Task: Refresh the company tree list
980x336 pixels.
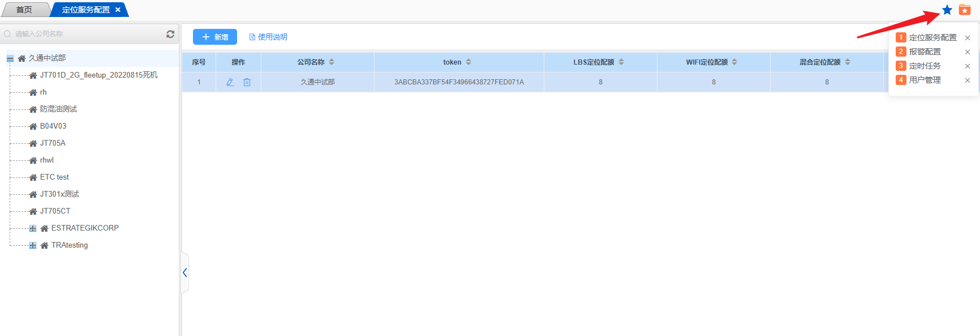Action: 170,34
